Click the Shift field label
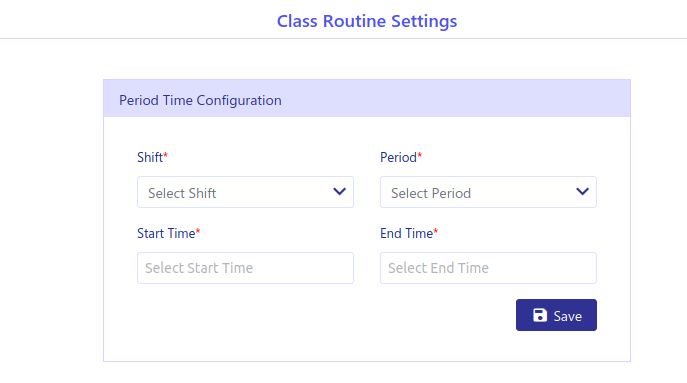Screen dimensions: 687x383 (x=150, y=157)
